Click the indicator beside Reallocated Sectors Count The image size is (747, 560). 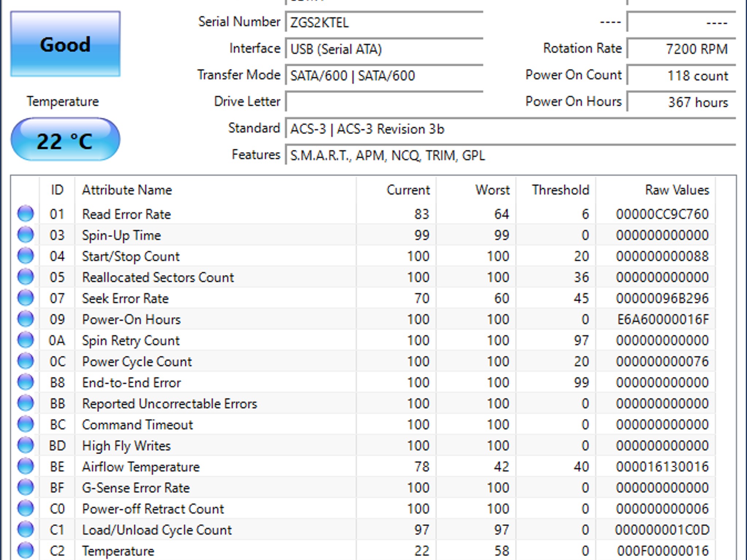pos(26,277)
